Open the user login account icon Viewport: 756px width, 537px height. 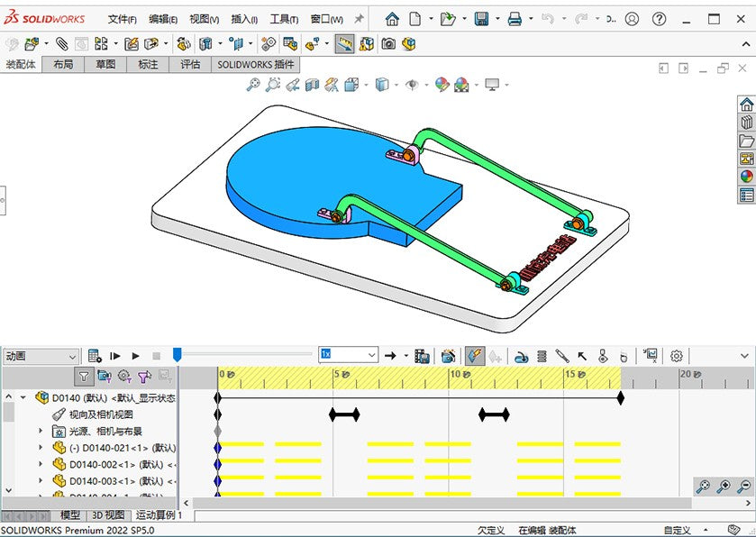click(x=632, y=19)
